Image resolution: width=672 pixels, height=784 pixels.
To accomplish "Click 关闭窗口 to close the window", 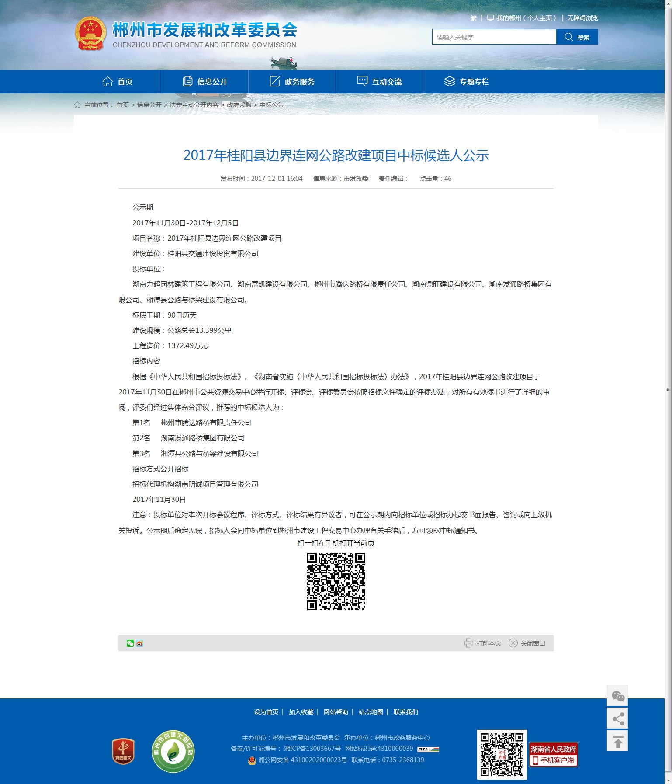I will click(x=533, y=643).
